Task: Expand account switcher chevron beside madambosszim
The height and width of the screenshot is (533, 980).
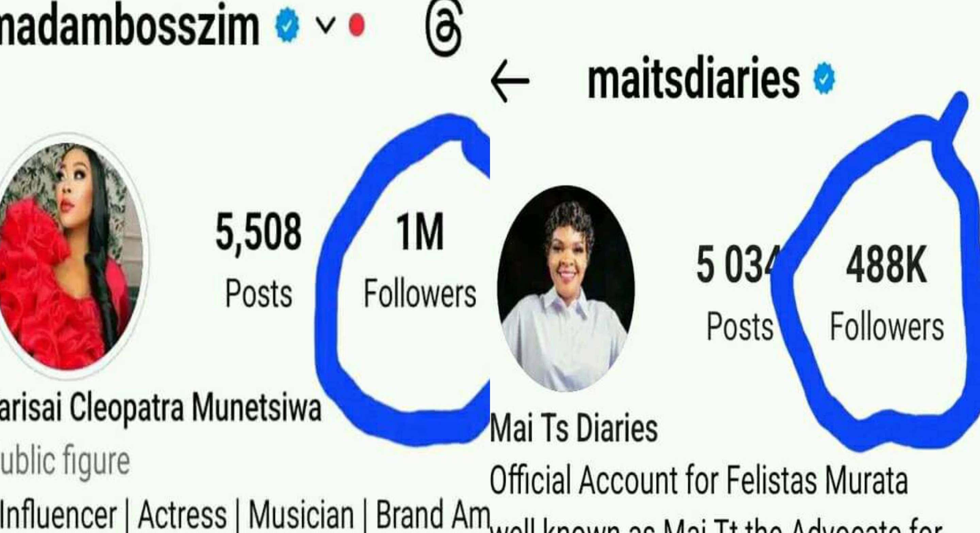Action: click(326, 26)
